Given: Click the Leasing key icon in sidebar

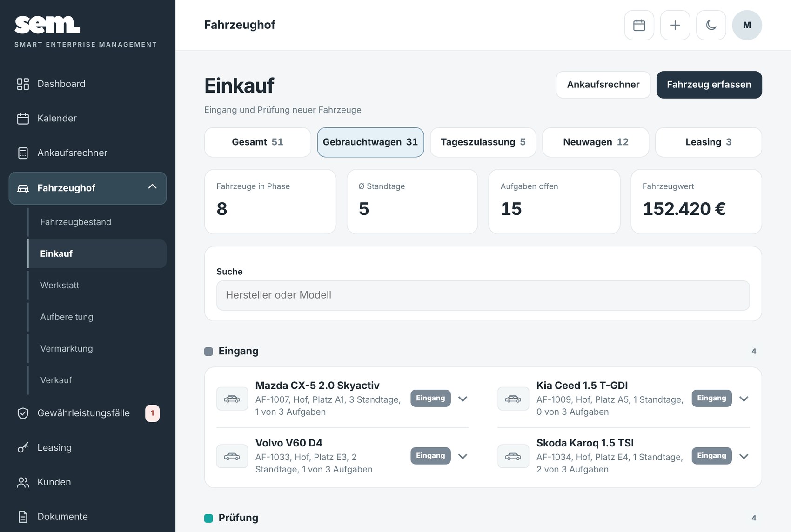Looking at the screenshot, I should (x=23, y=447).
